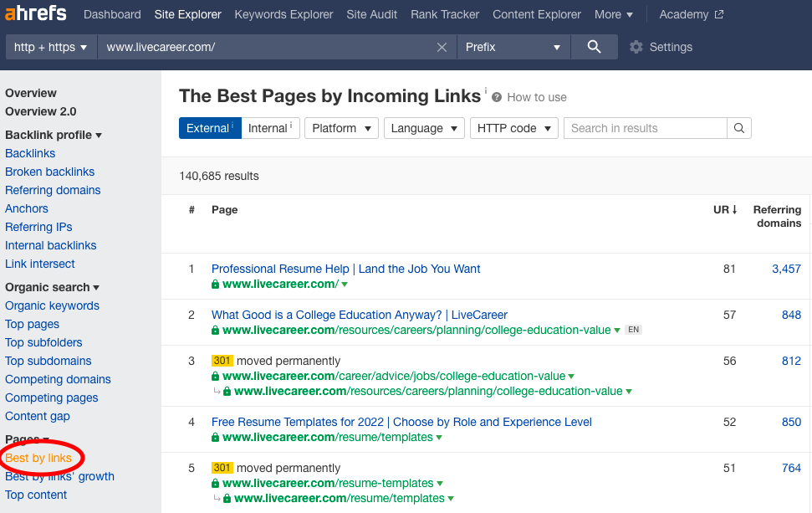Open the http + https protocol dropdown
812x513 pixels.
coord(51,47)
